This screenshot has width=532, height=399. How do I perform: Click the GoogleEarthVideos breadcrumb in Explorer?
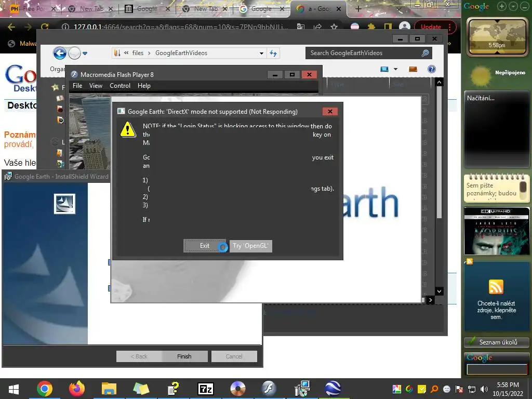[181, 53]
